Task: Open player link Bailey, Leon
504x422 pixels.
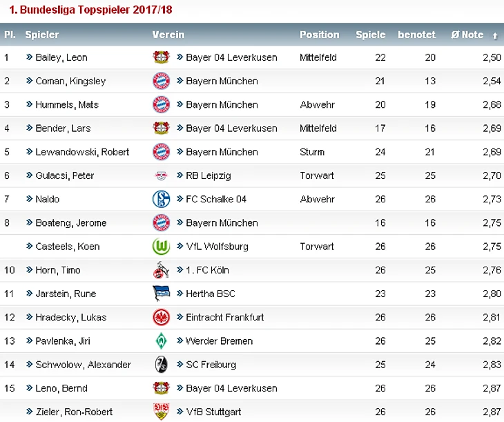Action: coord(61,57)
